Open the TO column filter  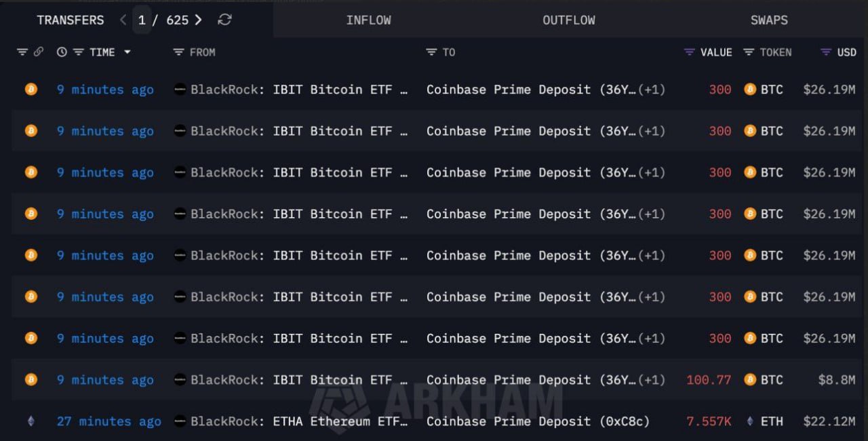431,52
